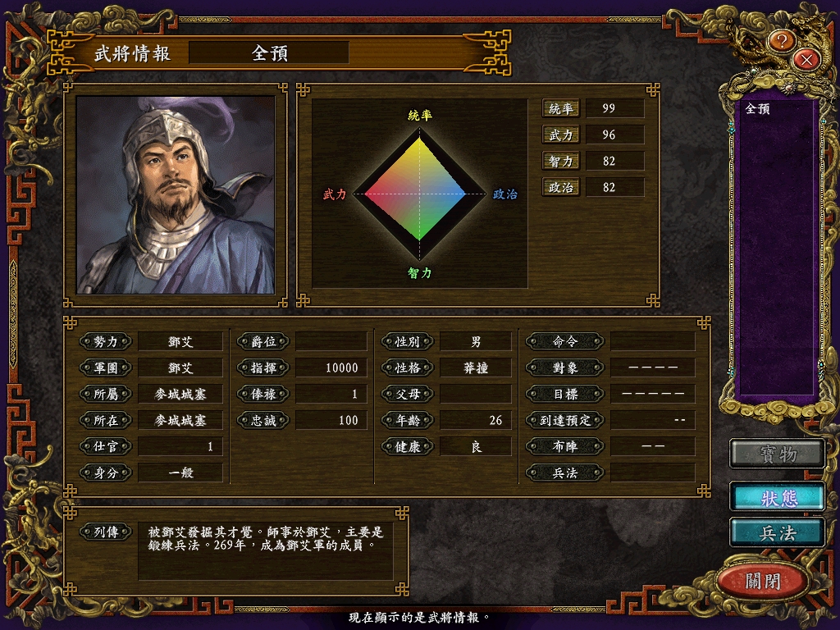The image size is (840, 630).
Task: Click the question mark help icon
Action: [782, 41]
